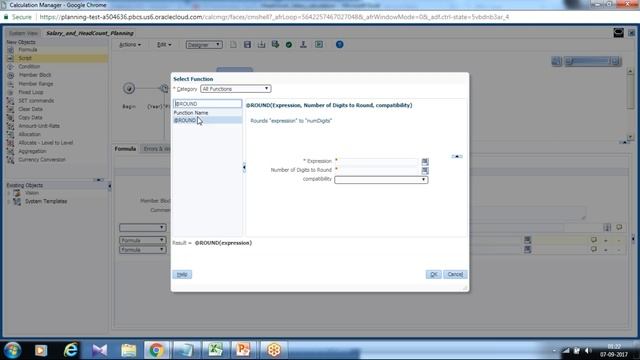Open first Formula dropdown in grid row

142,240
